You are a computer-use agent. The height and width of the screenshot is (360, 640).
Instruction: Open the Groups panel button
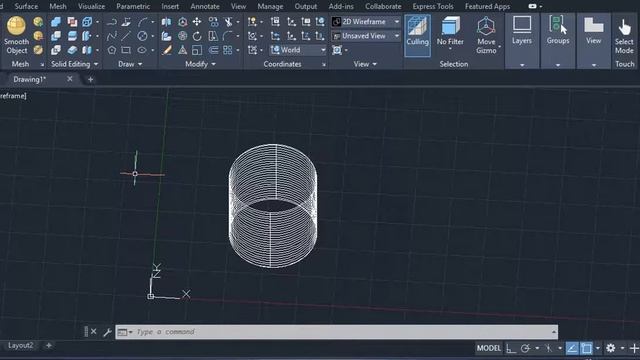[558, 40]
